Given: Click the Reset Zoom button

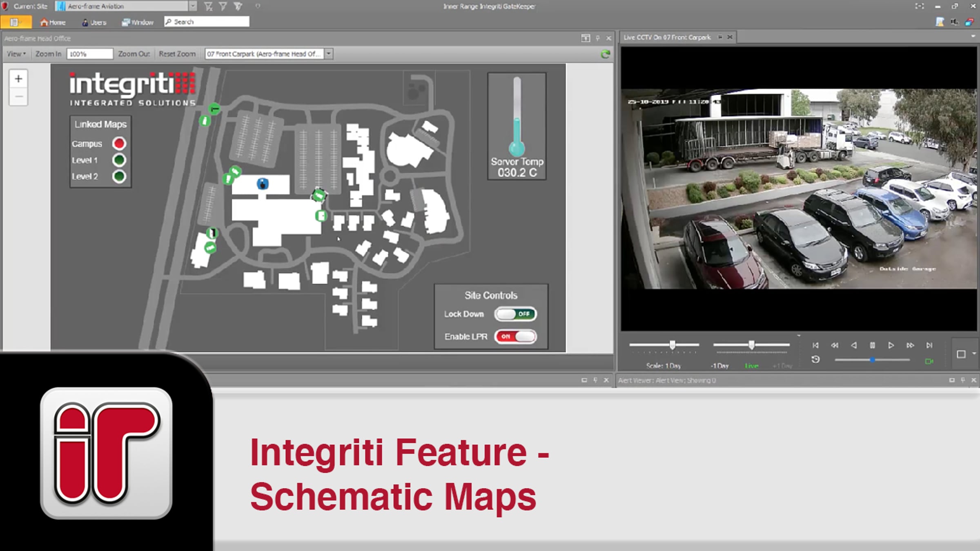Looking at the screenshot, I should (x=177, y=54).
